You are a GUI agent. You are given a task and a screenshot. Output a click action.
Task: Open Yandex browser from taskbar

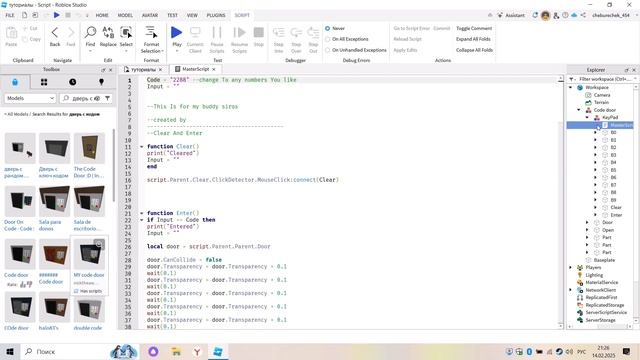(x=197, y=351)
